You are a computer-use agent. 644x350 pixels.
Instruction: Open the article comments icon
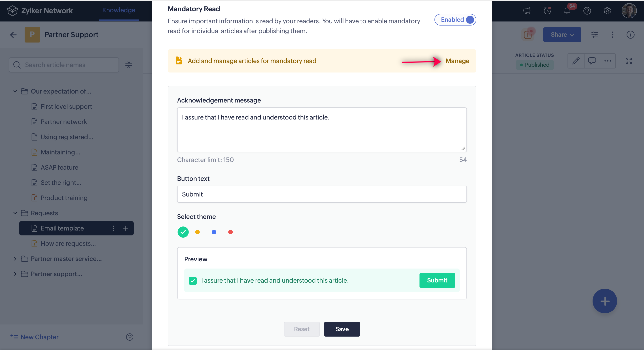(592, 61)
